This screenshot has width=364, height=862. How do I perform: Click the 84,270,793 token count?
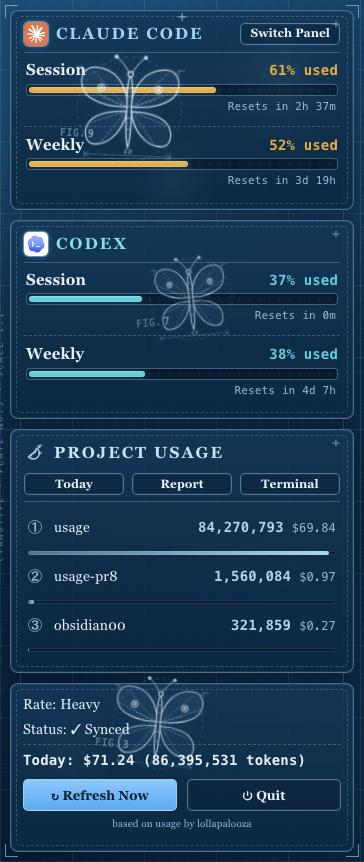coord(241,528)
